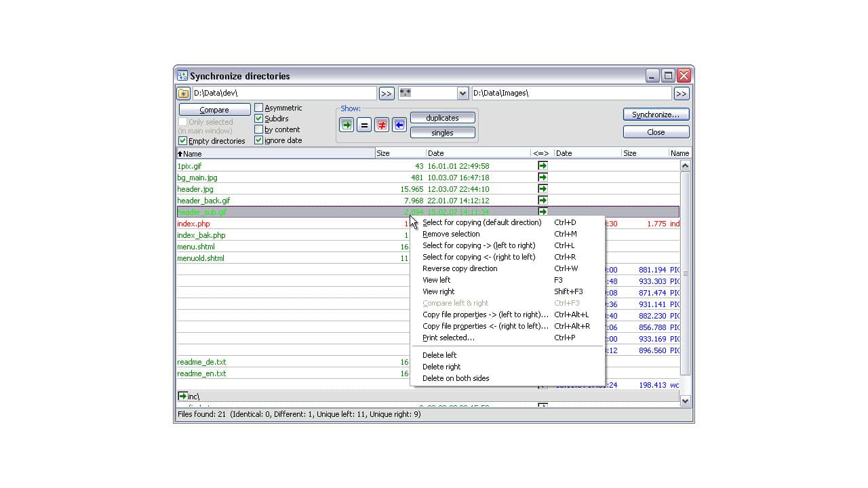Open the file mask dropdown
The height and width of the screenshot is (488, 868).
click(462, 93)
